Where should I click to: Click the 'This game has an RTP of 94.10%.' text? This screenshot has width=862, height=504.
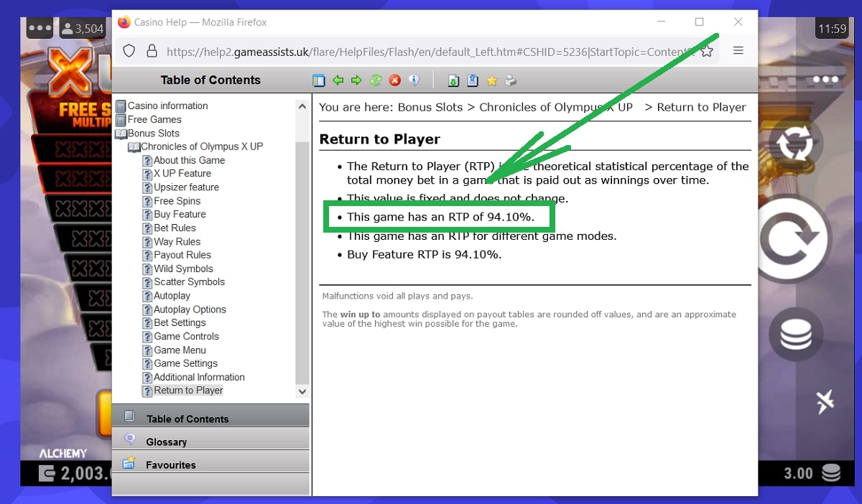point(440,216)
